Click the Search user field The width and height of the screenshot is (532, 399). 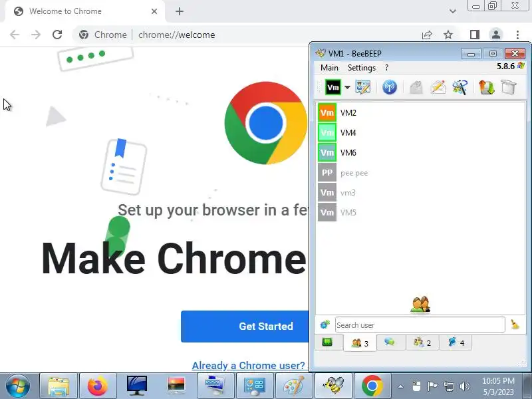pos(420,325)
